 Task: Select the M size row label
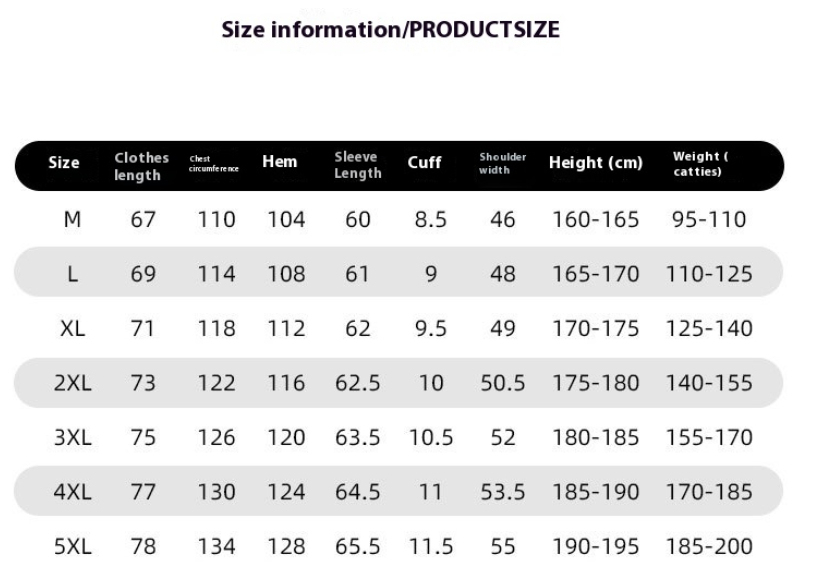72,219
